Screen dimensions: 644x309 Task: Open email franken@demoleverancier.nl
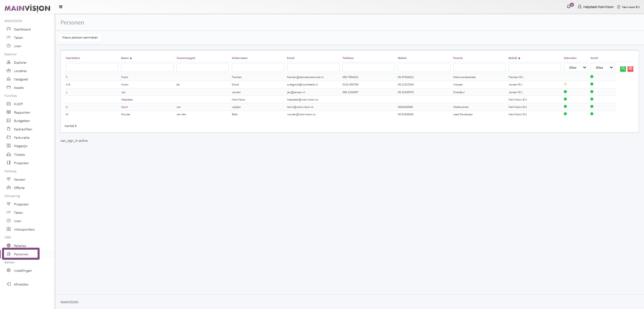pyautogui.click(x=305, y=77)
